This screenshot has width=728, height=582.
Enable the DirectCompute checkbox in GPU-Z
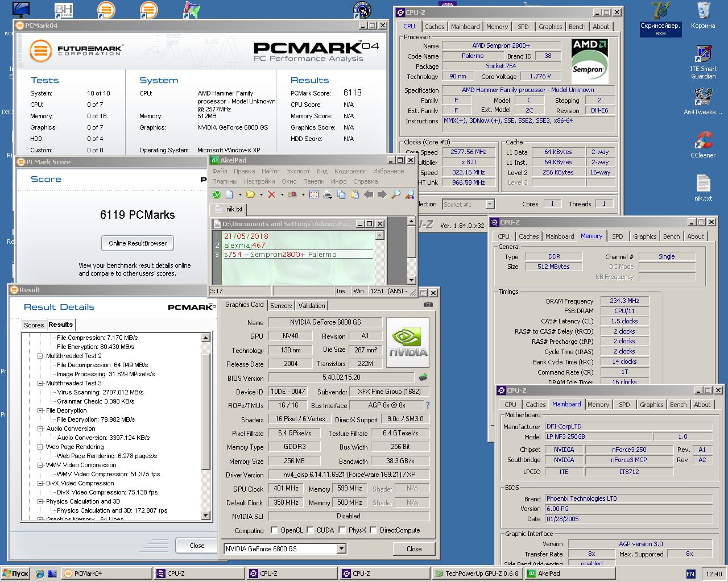[x=373, y=530]
